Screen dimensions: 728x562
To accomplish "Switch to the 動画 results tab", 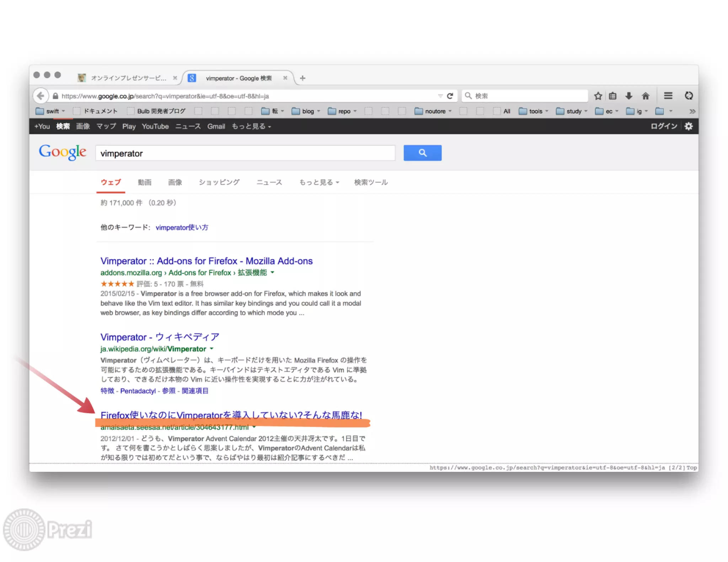I will tap(144, 182).
